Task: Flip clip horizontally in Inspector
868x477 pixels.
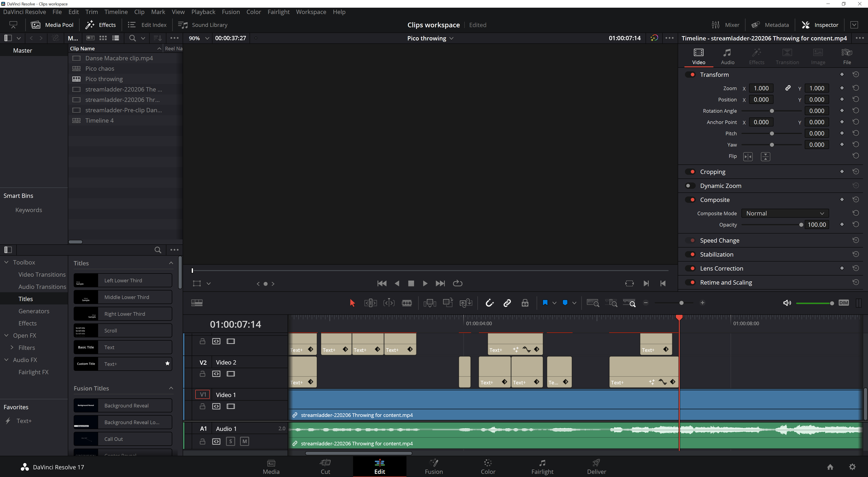Action: click(748, 157)
